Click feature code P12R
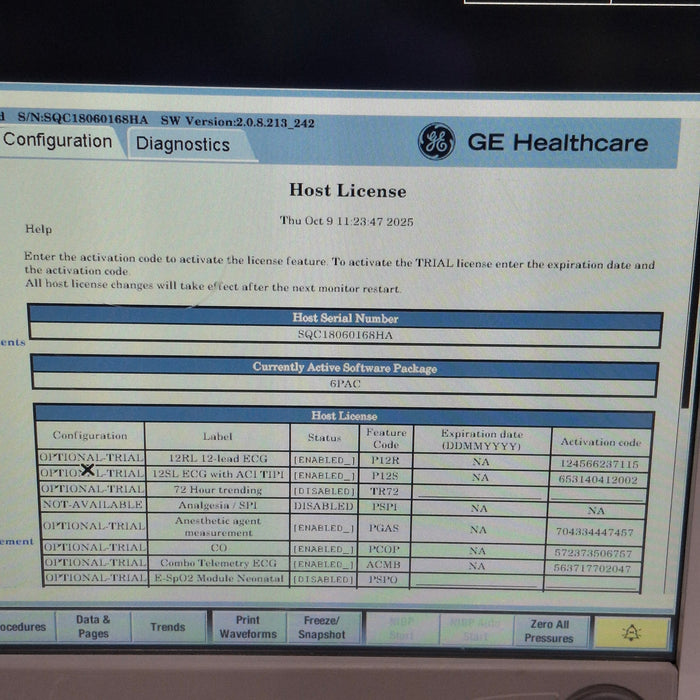Viewport: 700px width, 700px height. pos(385,460)
